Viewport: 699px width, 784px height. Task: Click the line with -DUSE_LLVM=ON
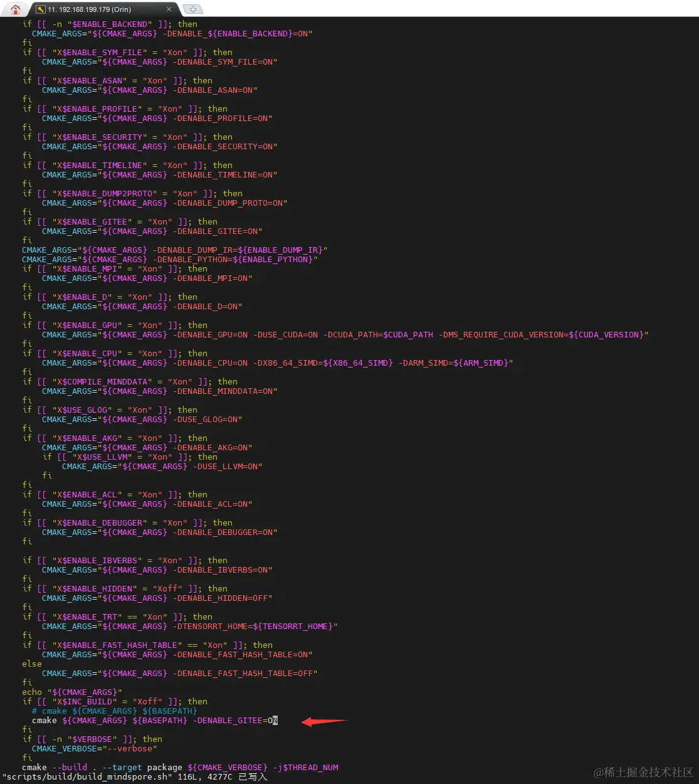coord(162,467)
